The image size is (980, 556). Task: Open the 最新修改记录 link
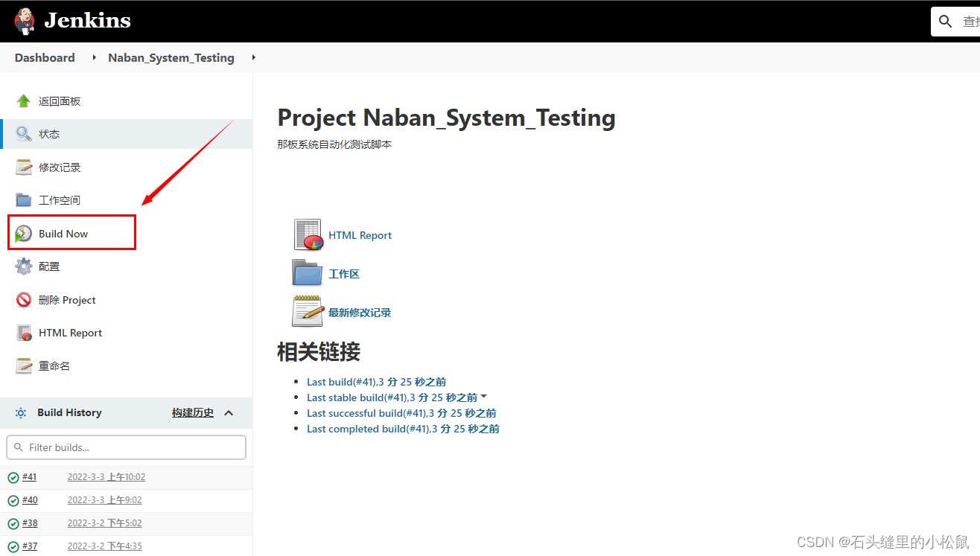click(x=360, y=313)
